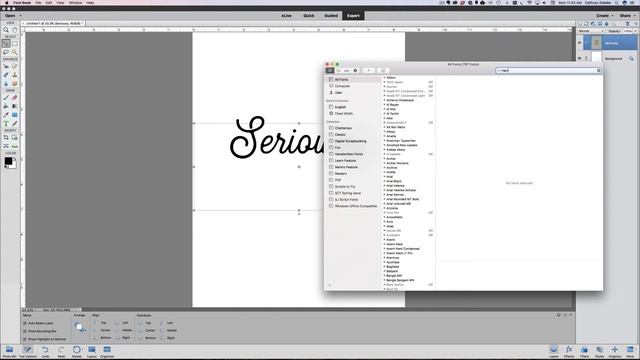This screenshot has height=360, width=640.
Task: Select the Hand tool
Action: coord(15,30)
